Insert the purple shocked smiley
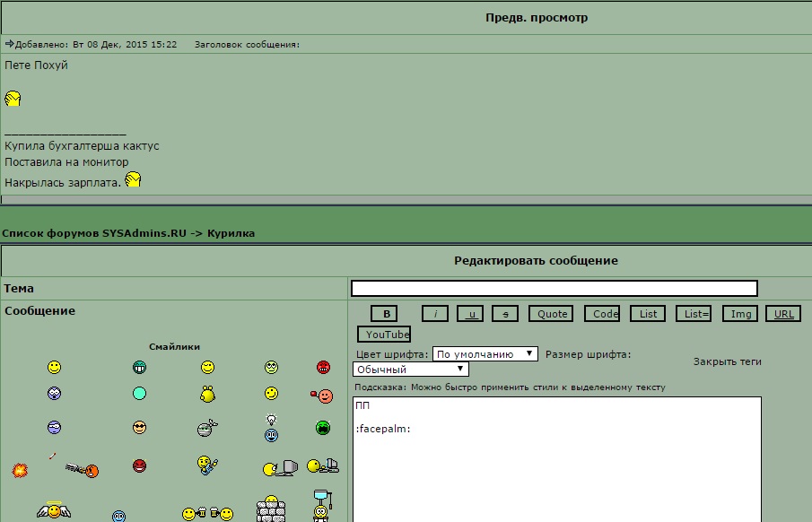The width and height of the screenshot is (812, 522). pos(55,394)
